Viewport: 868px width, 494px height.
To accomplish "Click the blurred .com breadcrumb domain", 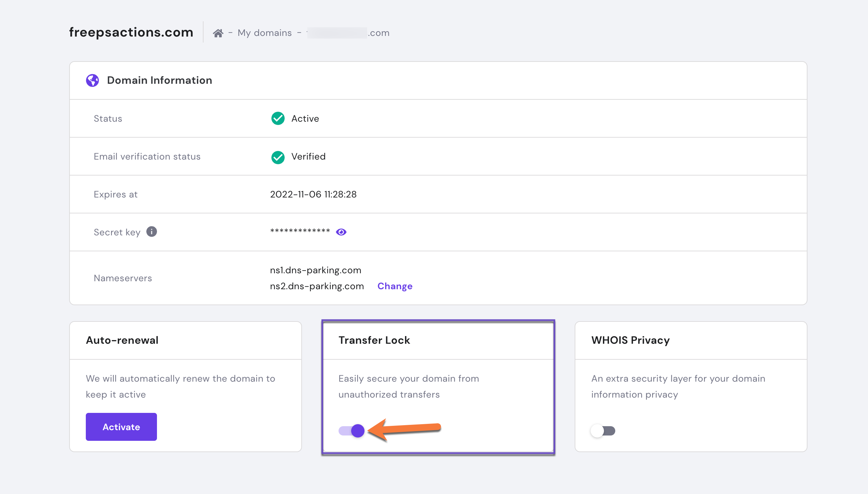I will 348,33.
